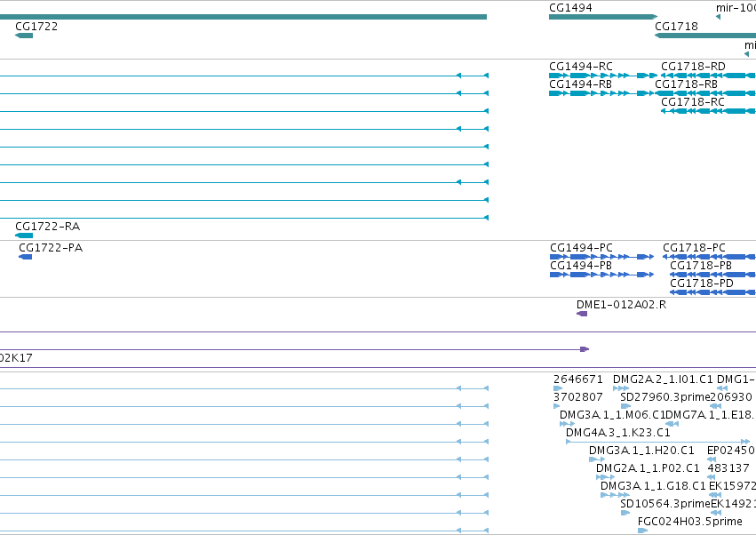Click the CG1718-PD protein label
The width and height of the screenshot is (756, 535).
tap(702, 283)
